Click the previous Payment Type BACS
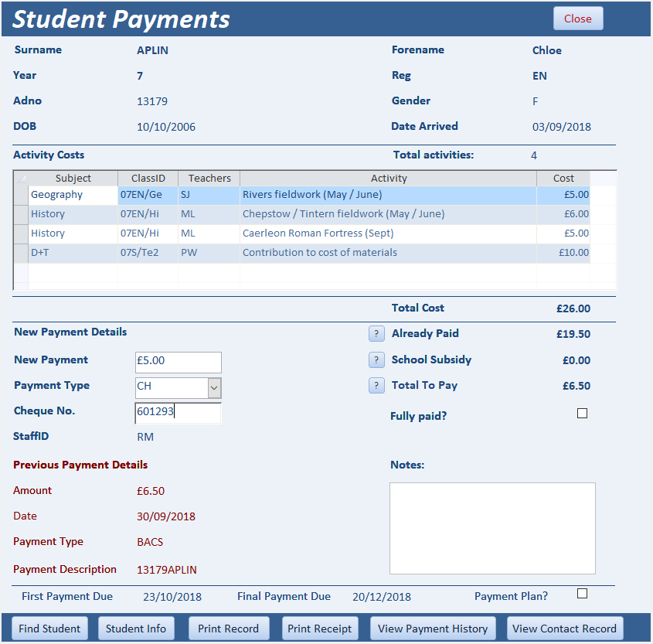The image size is (653, 644). (x=150, y=542)
